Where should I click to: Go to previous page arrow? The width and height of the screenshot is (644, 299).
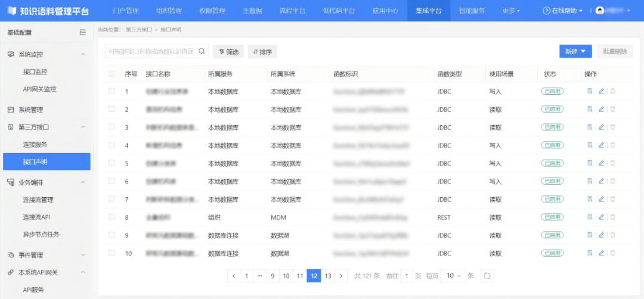(234, 276)
